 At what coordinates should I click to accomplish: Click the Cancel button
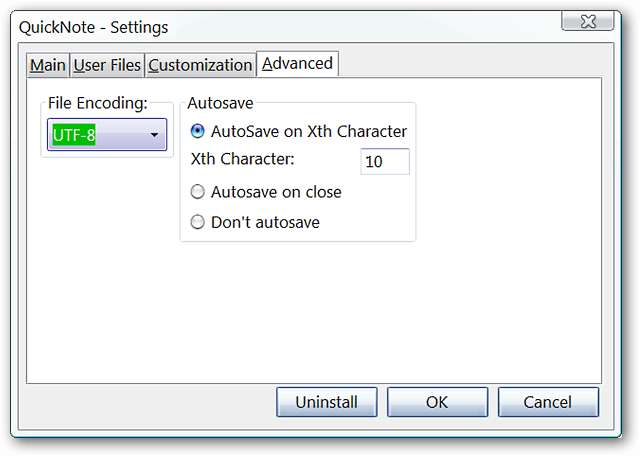pyautogui.click(x=547, y=402)
